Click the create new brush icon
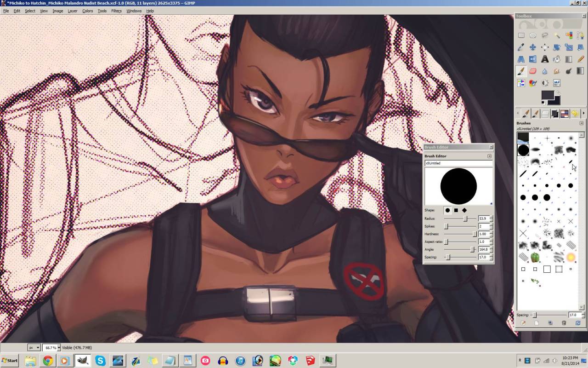The height and width of the screenshot is (368, 588). coord(537,323)
